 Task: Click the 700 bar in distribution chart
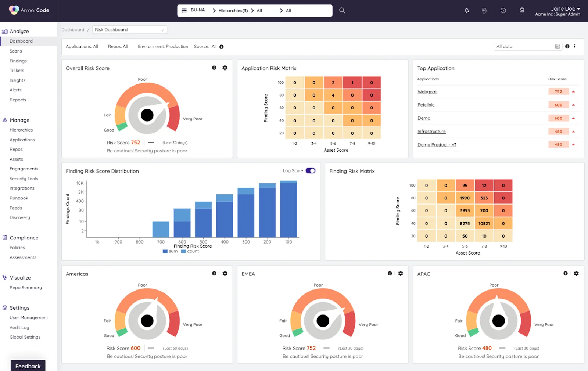click(161, 229)
